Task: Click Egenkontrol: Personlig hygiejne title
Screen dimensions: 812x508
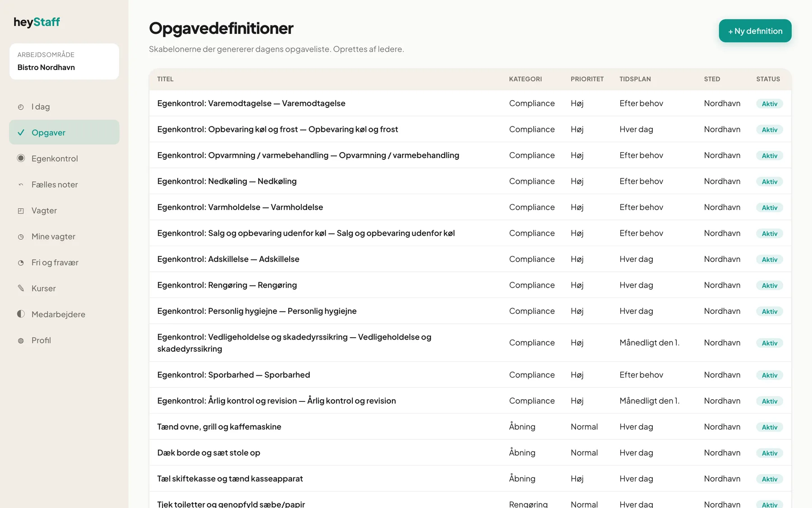Action: coord(257,311)
